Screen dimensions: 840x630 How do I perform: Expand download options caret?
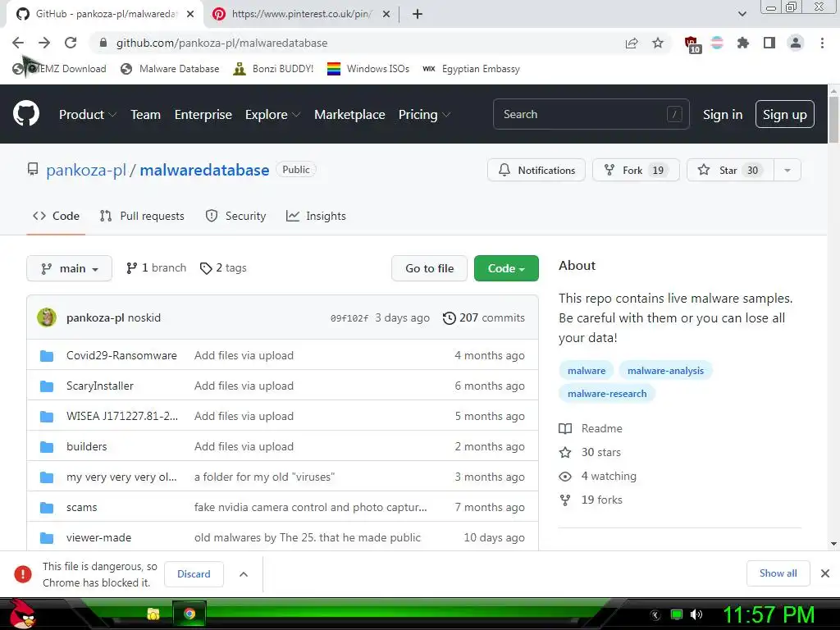click(243, 573)
